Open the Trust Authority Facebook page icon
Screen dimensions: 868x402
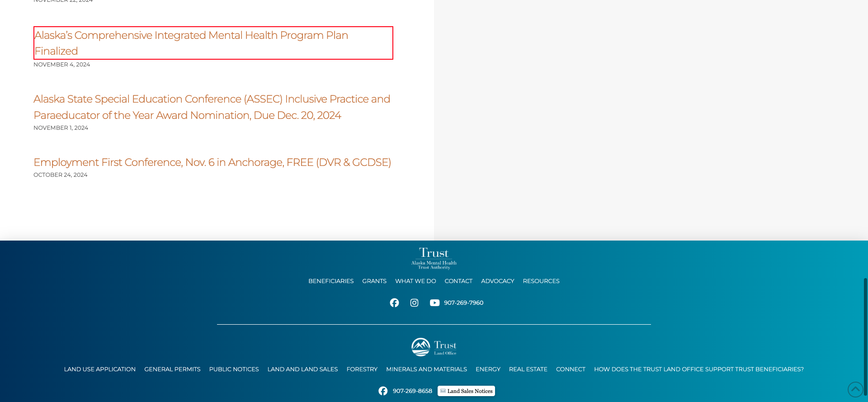394,303
